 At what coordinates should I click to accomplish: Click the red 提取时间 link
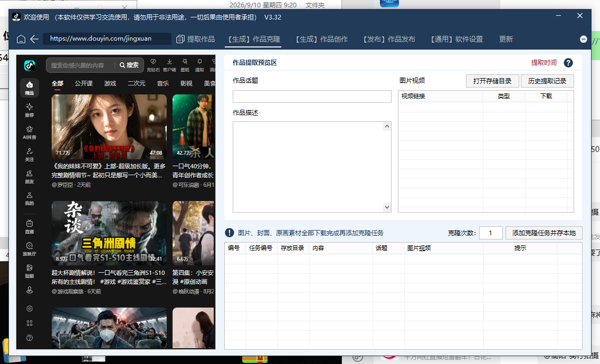pos(544,63)
